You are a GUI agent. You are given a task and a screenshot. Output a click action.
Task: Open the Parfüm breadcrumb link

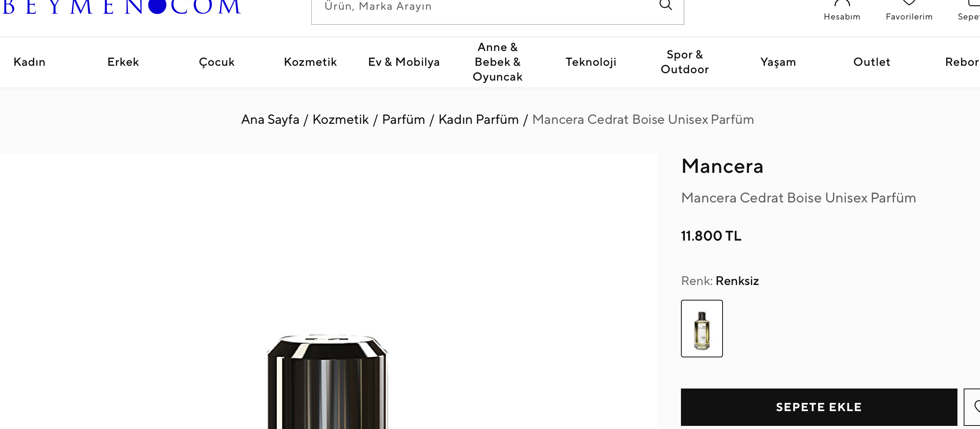[404, 120]
